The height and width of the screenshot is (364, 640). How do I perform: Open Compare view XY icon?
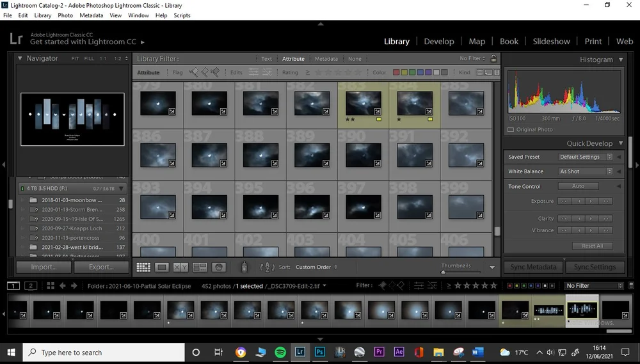coord(180,267)
